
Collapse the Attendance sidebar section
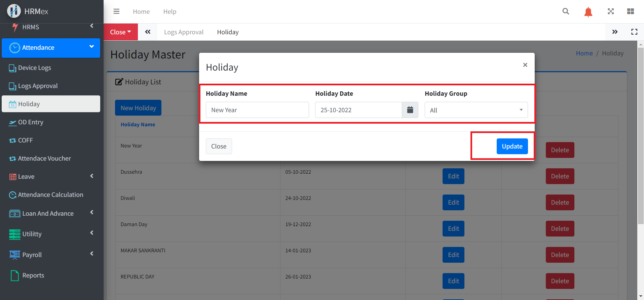(51, 48)
